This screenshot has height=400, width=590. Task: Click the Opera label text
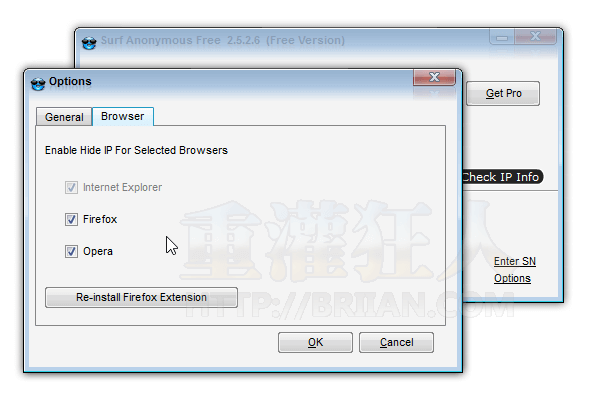pyautogui.click(x=97, y=251)
